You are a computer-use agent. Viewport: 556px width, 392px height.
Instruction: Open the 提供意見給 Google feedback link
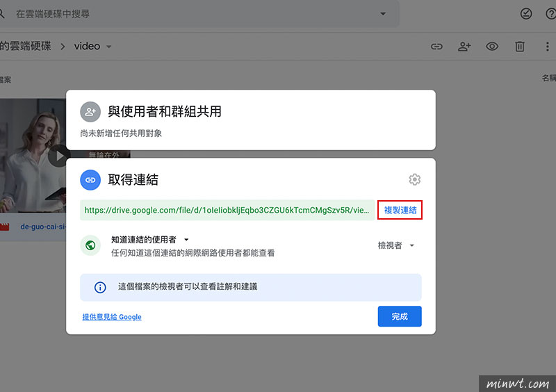112,317
